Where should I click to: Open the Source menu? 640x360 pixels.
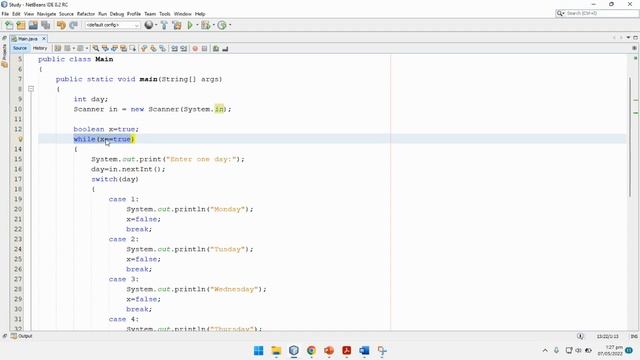click(66, 14)
